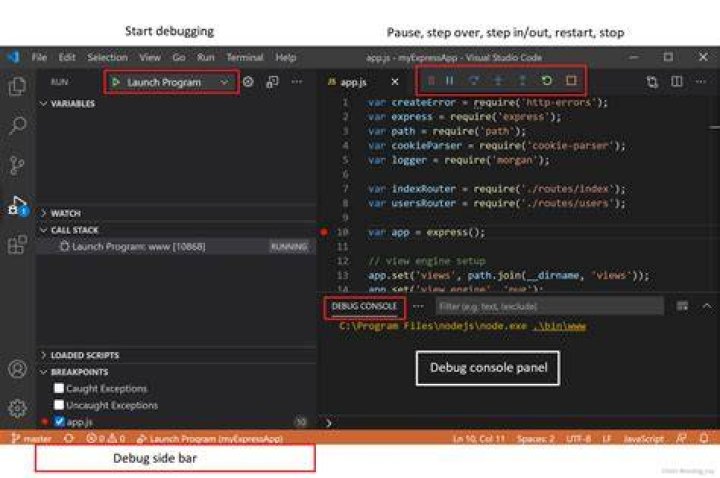Open the Source Control view

click(17, 165)
